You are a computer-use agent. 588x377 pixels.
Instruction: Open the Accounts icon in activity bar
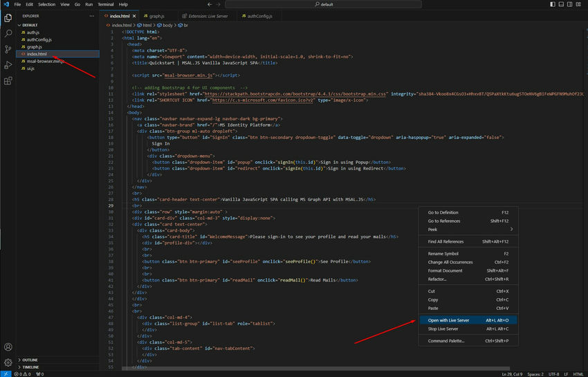click(x=8, y=347)
